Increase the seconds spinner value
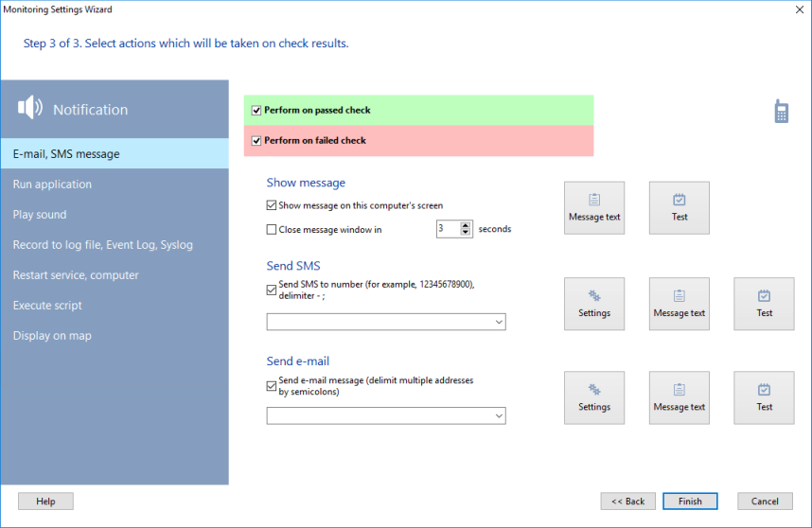Viewport: 812px width, 528px height. [465, 225]
